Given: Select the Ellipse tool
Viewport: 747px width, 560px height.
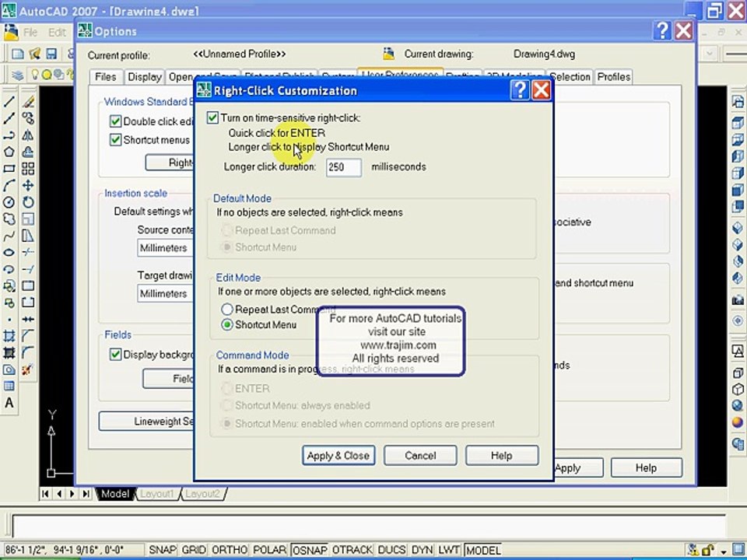Looking at the screenshot, I should [x=9, y=252].
